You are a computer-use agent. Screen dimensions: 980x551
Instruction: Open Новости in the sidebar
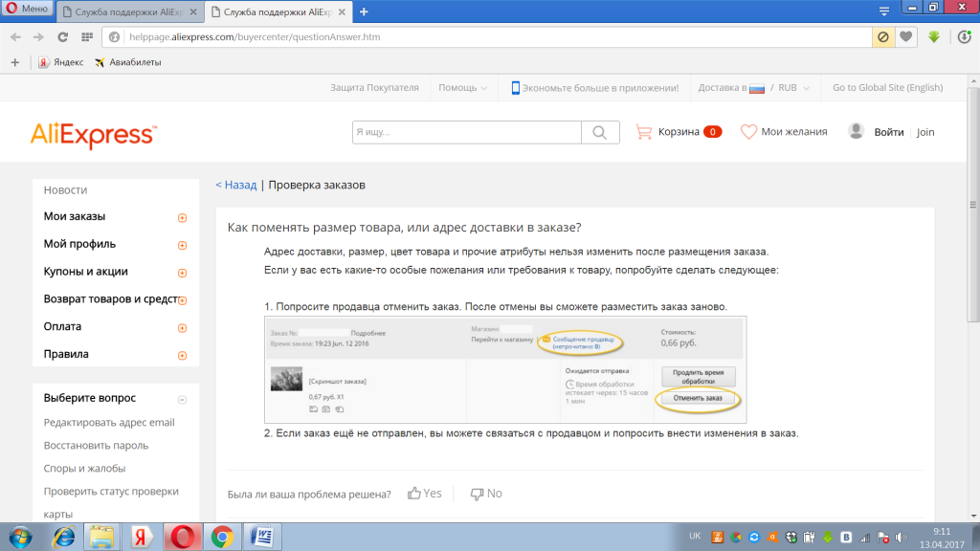tap(66, 190)
